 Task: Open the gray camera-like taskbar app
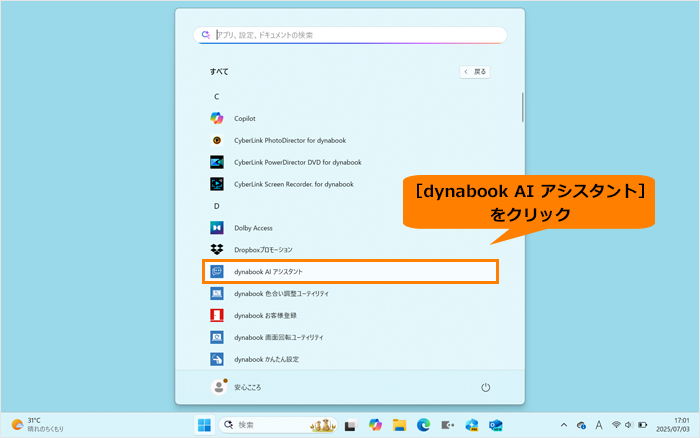coord(447,425)
